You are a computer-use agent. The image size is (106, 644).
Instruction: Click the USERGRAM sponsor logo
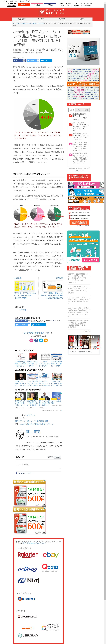[x=28, y=635]
